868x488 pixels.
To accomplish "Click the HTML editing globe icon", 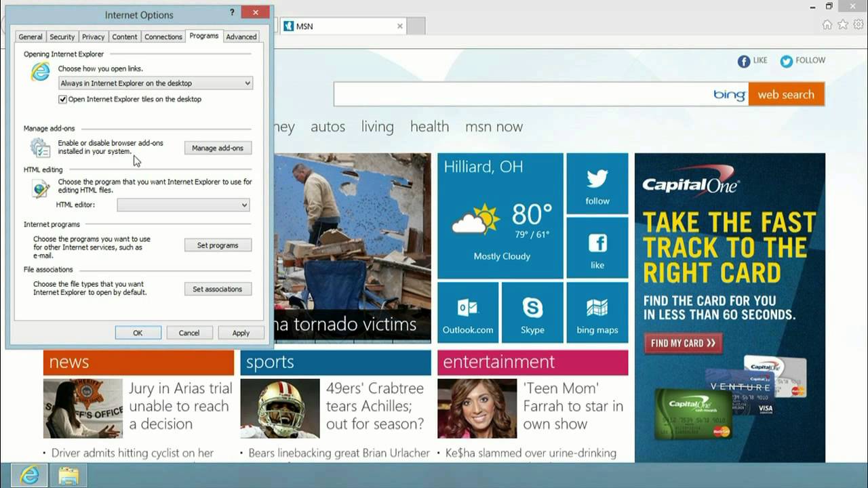I will click(x=41, y=188).
